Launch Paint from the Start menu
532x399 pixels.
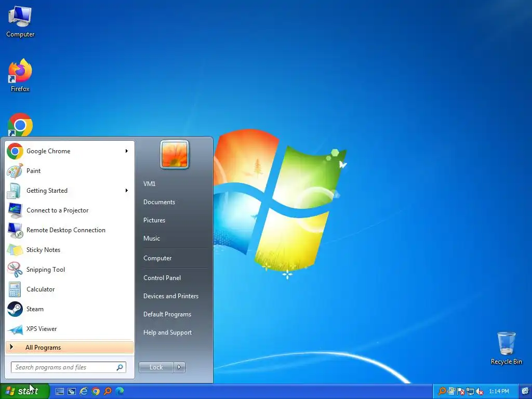pos(70,170)
